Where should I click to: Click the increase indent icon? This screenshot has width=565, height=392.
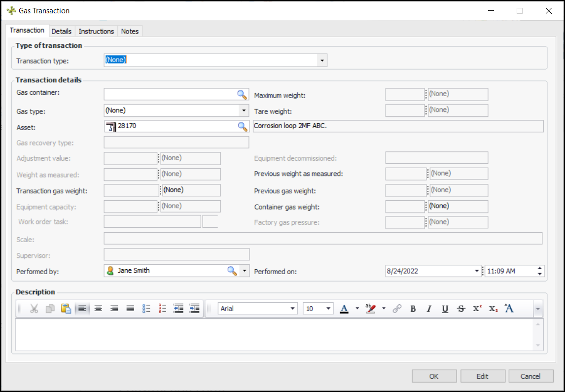tap(195, 309)
